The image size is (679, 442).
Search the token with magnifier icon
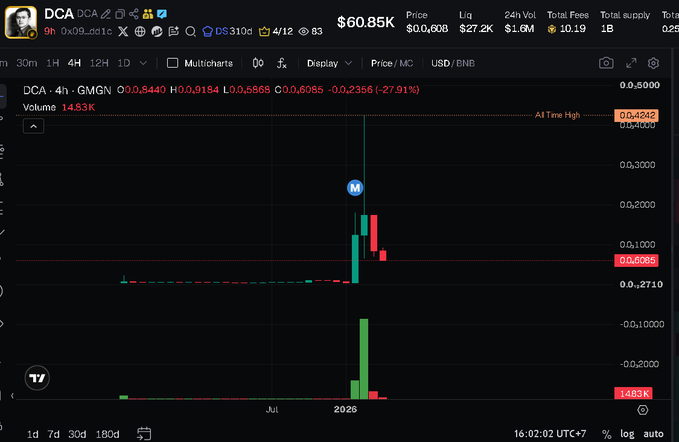pyautogui.click(x=190, y=31)
